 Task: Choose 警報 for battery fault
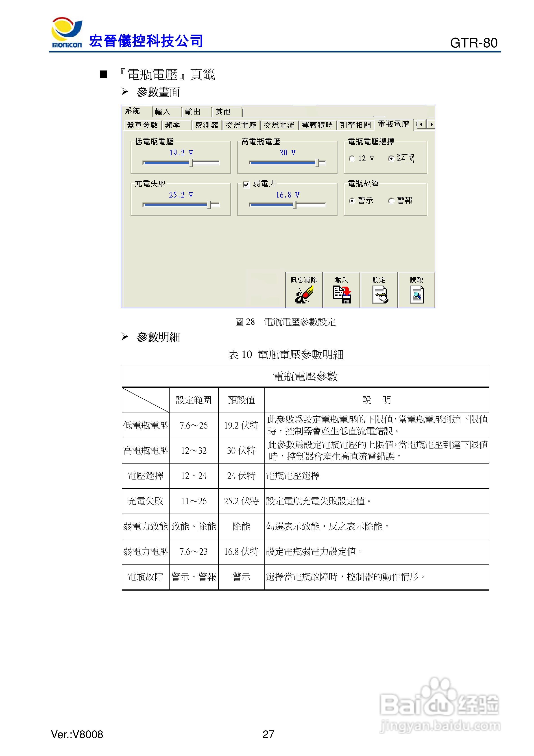pos(391,200)
